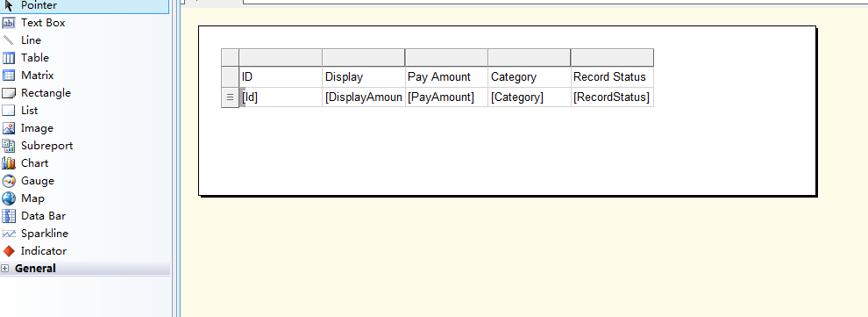Select the column handle above Category
The image size is (868, 317).
click(530, 58)
